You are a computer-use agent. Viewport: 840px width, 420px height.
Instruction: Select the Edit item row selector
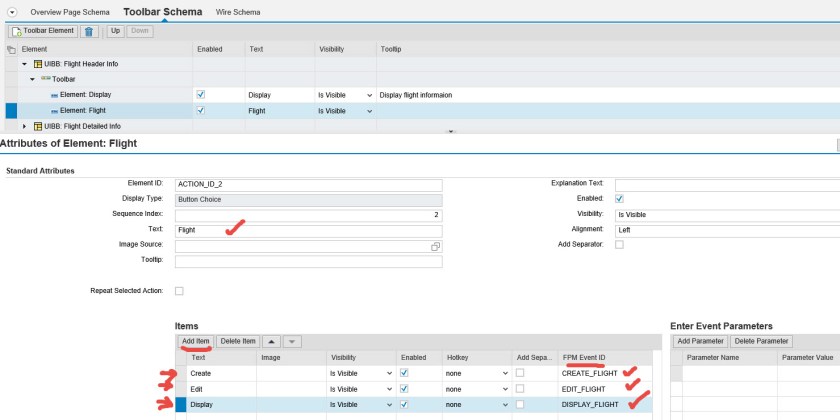[181, 388]
